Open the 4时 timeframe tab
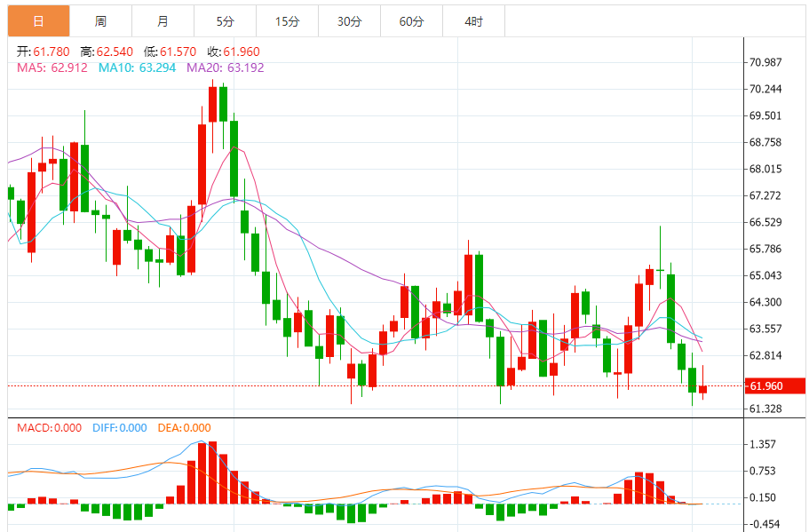This screenshot has height=532, width=809. pos(473,21)
